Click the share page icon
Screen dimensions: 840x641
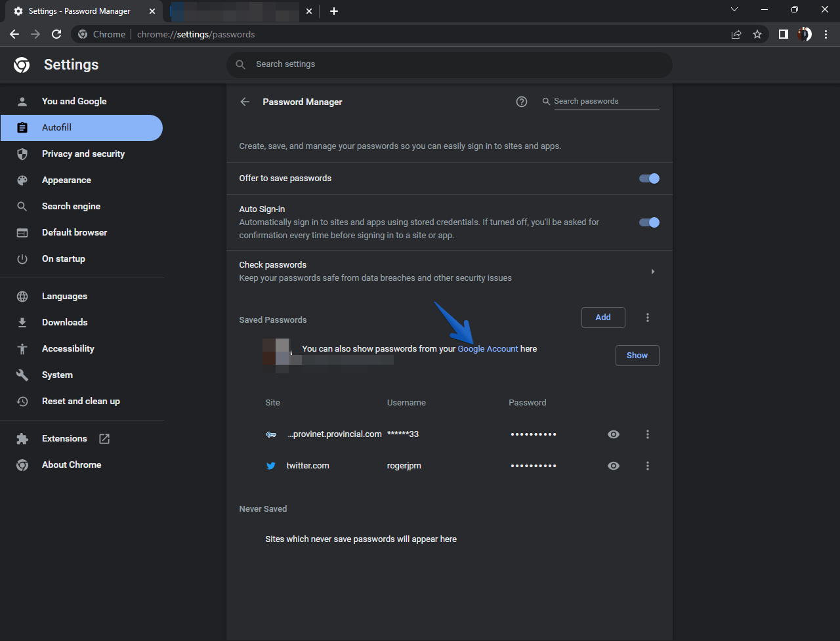click(x=736, y=34)
